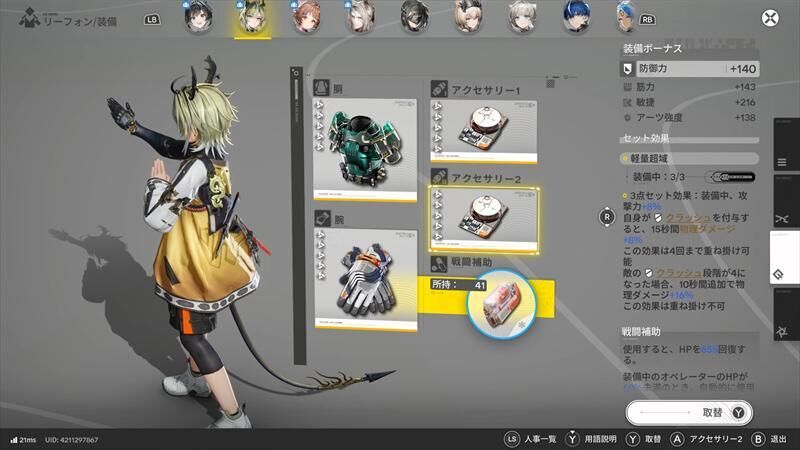
Task: Select the first black-haired operator portrait
Action: (198, 17)
